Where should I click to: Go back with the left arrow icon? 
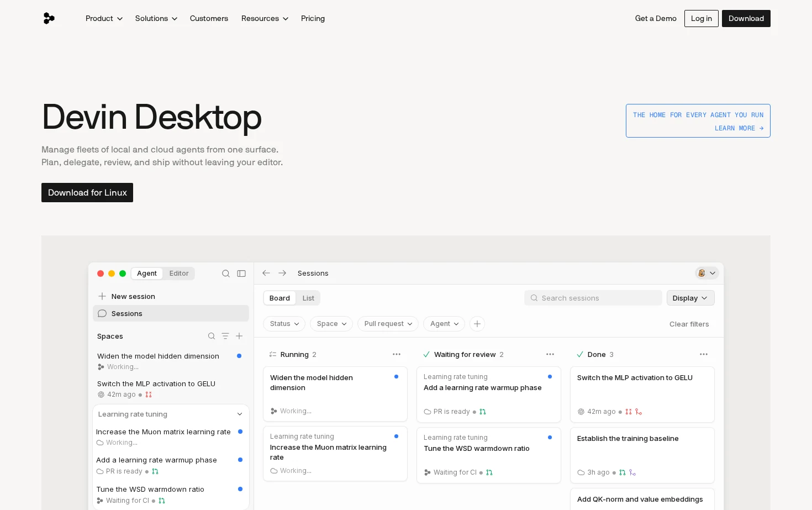tap(266, 273)
